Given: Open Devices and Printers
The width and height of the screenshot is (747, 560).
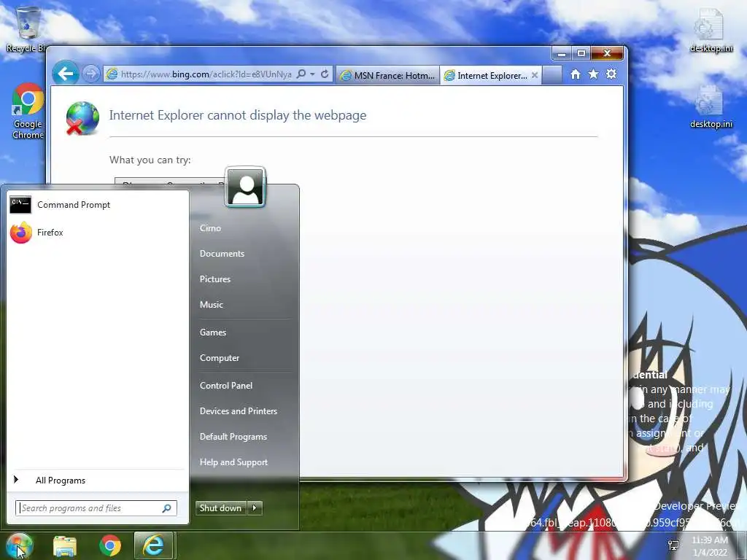Looking at the screenshot, I should [239, 411].
